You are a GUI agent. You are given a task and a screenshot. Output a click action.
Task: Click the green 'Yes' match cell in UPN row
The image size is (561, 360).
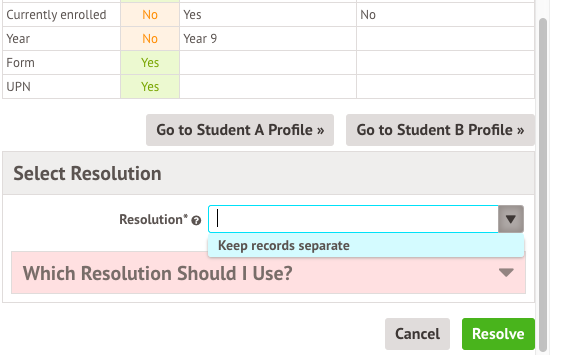pyautogui.click(x=150, y=87)
